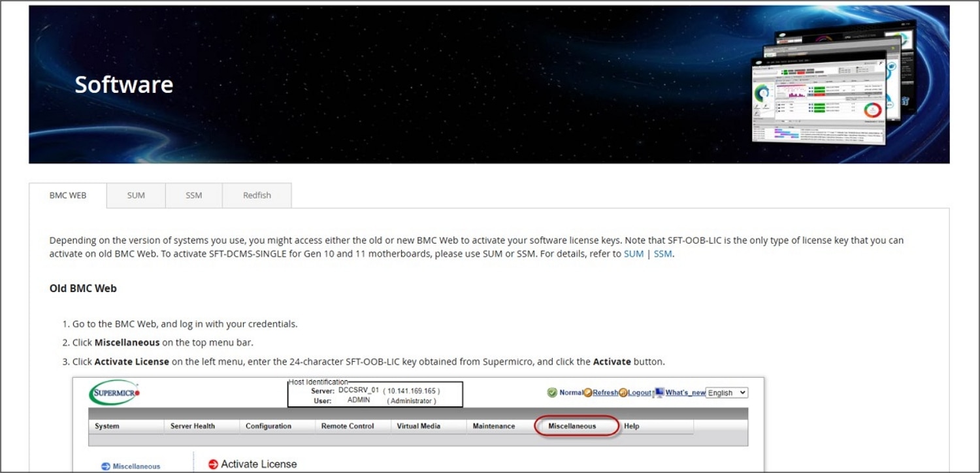Screen dimensions: 980x473
Task: Switch to the Redfish tab
Action: click(x=257, y=195)
